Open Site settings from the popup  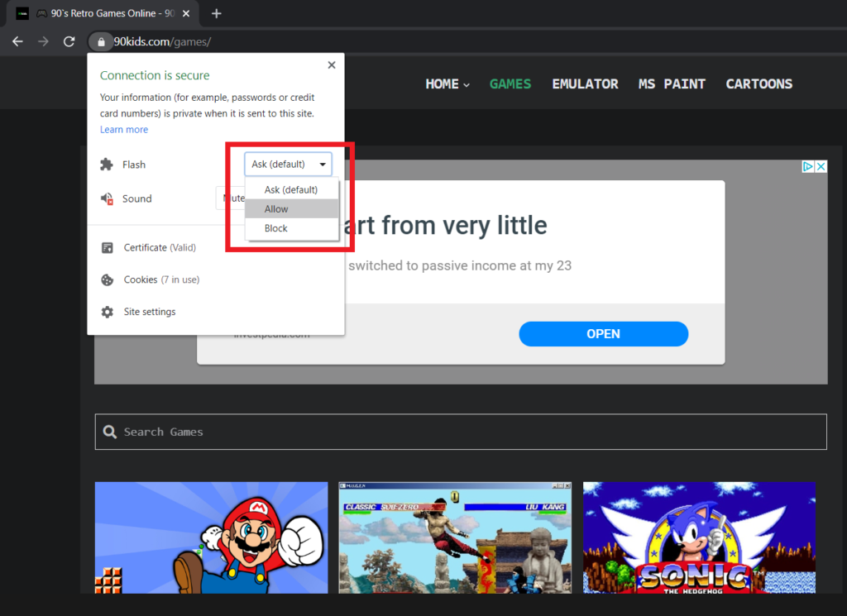[150, 312]
